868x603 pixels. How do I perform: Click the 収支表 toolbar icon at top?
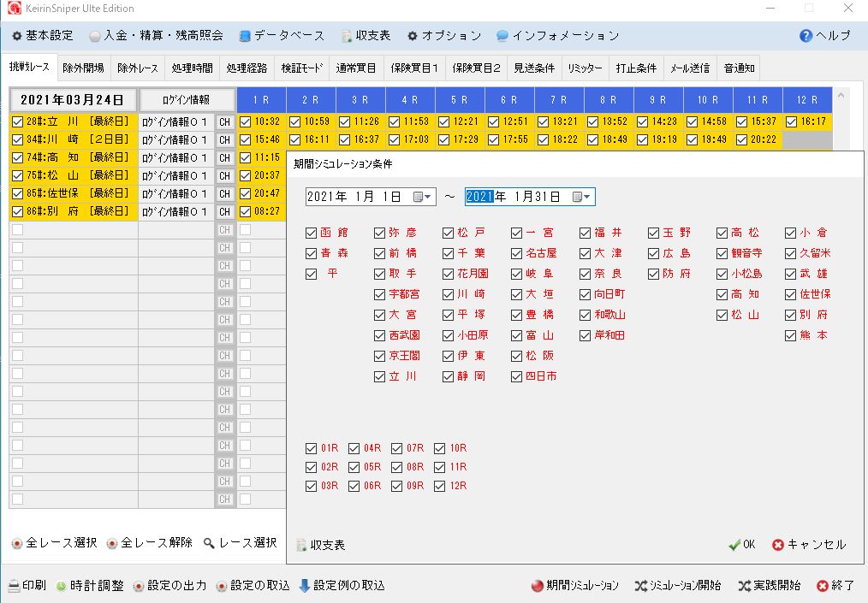[347, 36]
